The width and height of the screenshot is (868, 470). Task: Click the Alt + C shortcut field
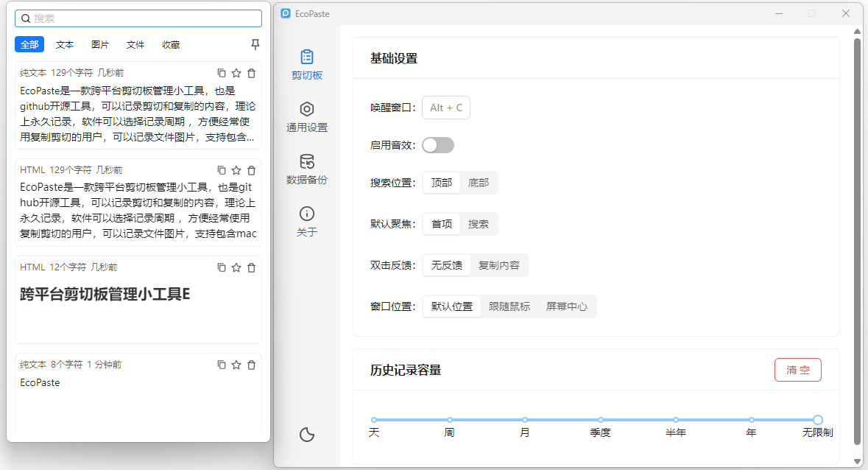(446, 108)
